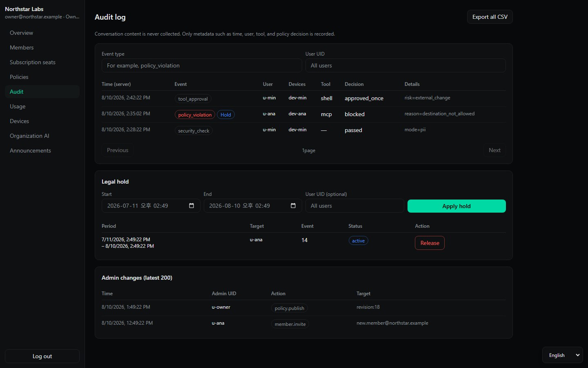The width and height of the screenshot is (588, 368).
Task: Click the Next page button
Action: click(494, 150)
